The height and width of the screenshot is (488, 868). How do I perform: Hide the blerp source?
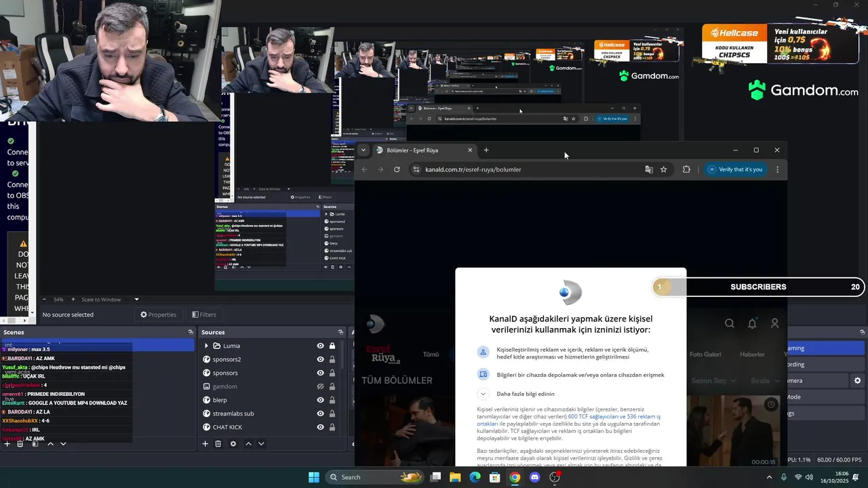320,400
